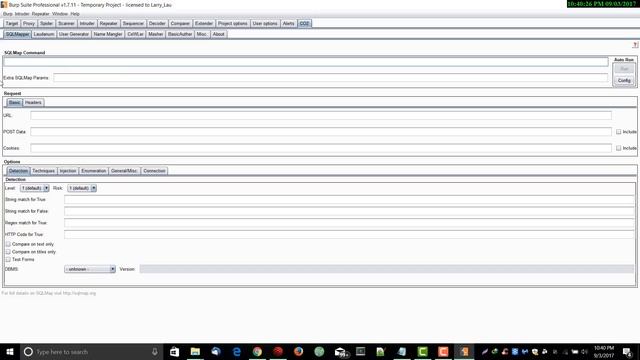
Task: Click the red round taskbar icon
Action: (x=278, y=351)
